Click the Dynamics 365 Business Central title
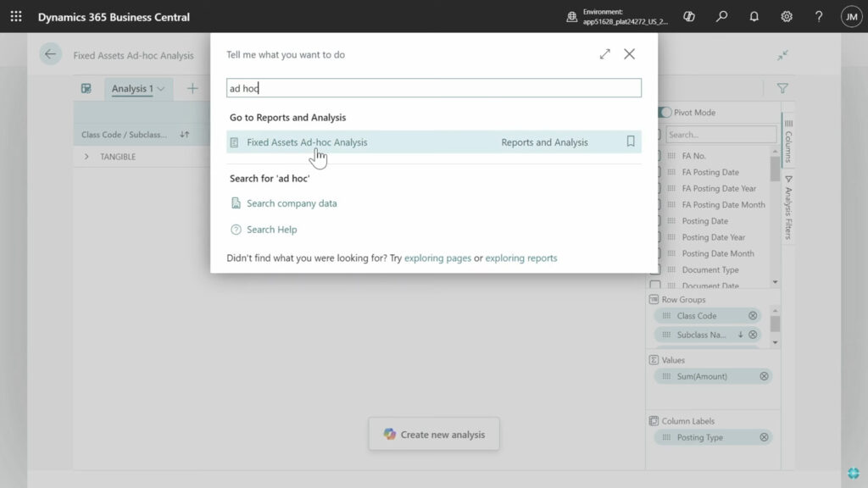 pyautogui.click(x=114, y=17)
